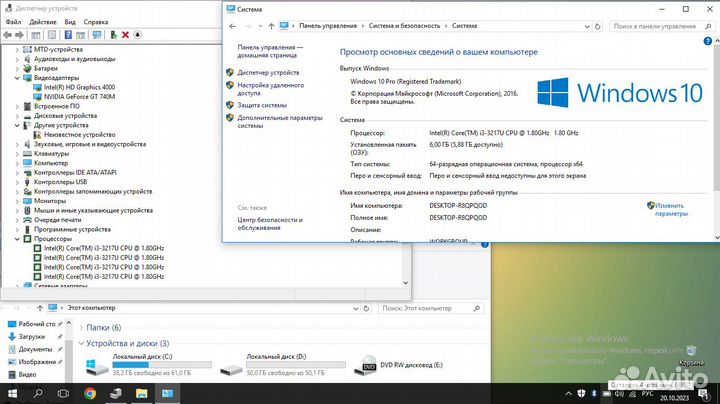The height and width of the screenshot is (404, 720).
Task: Click Локальный диск (D:) drive icon
Action: [x=231, y=369]
